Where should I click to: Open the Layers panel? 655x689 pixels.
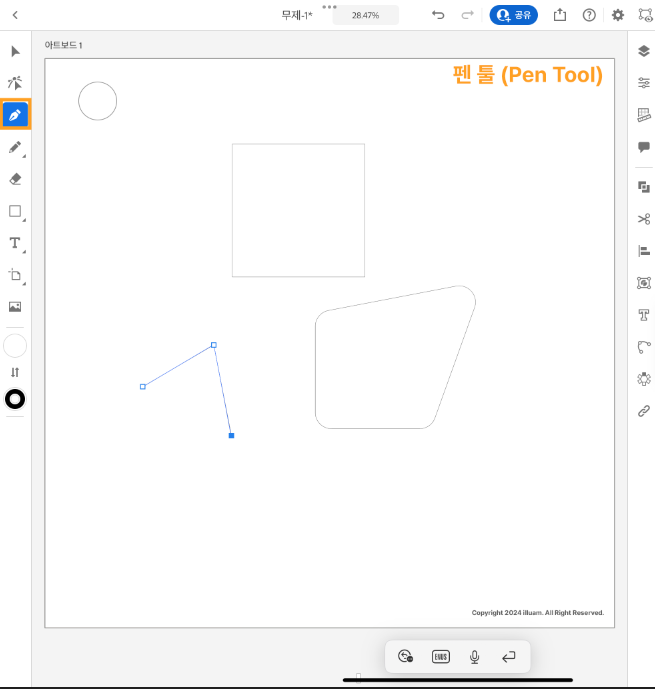click(x=644, y=51)
